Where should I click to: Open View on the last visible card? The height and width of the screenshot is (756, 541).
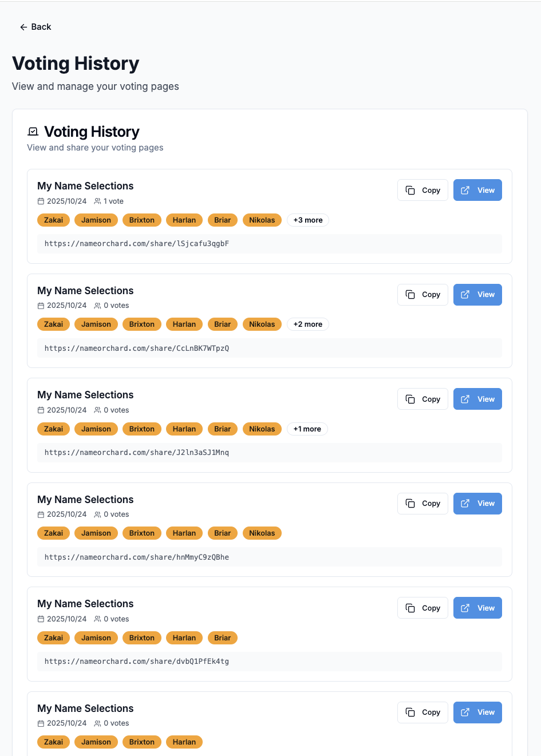(x=477, y=713)
